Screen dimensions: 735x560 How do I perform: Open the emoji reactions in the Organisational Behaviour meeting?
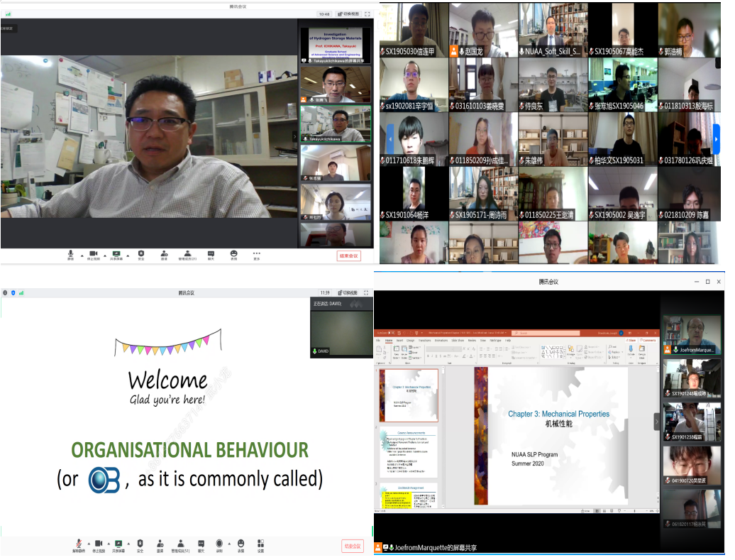point(241,546)
